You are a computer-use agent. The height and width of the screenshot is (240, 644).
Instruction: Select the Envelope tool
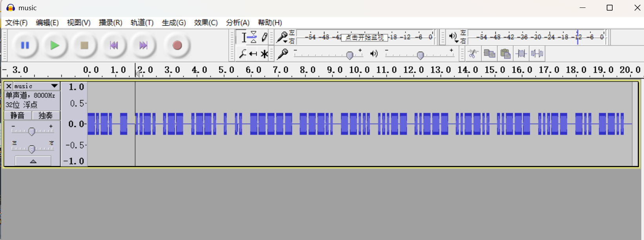pyautogui.click(x=254, y=37)
